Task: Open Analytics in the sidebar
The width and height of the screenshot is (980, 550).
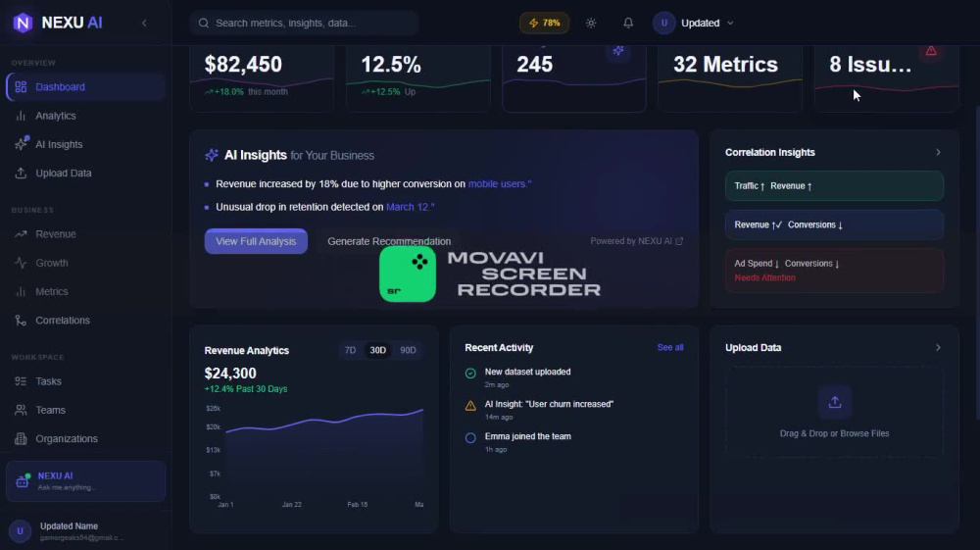Action: [x=85, y=116]
